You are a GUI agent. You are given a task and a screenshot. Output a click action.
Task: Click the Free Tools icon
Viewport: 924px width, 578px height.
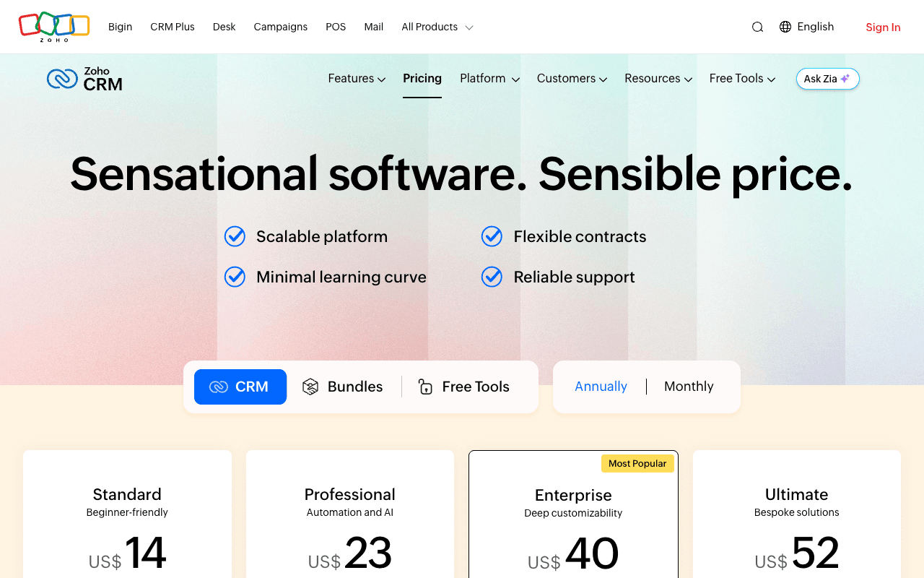[425, 387]
